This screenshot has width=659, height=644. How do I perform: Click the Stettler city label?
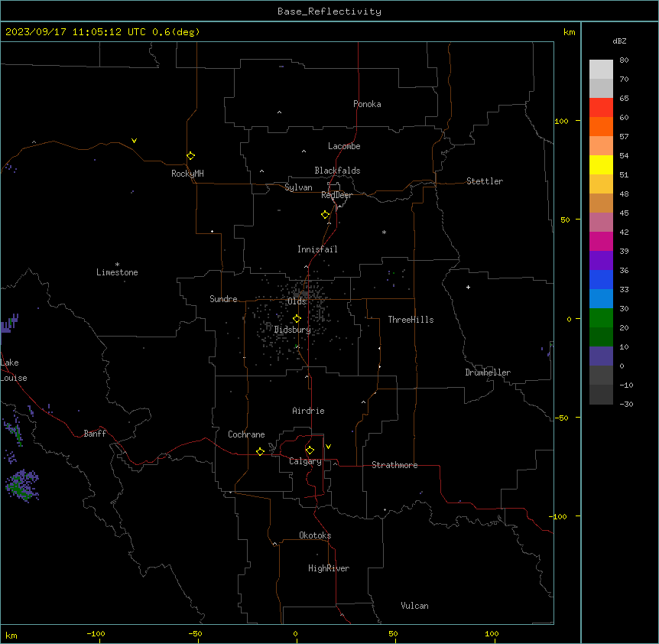[484, 181]
